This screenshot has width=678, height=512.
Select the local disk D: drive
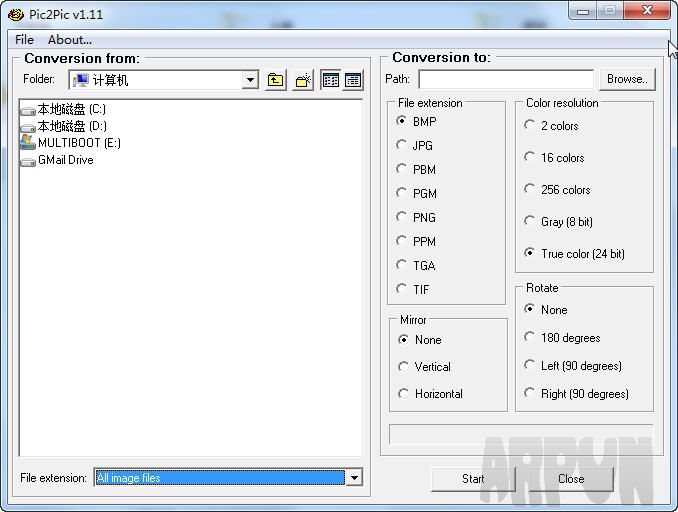point(71,126)
